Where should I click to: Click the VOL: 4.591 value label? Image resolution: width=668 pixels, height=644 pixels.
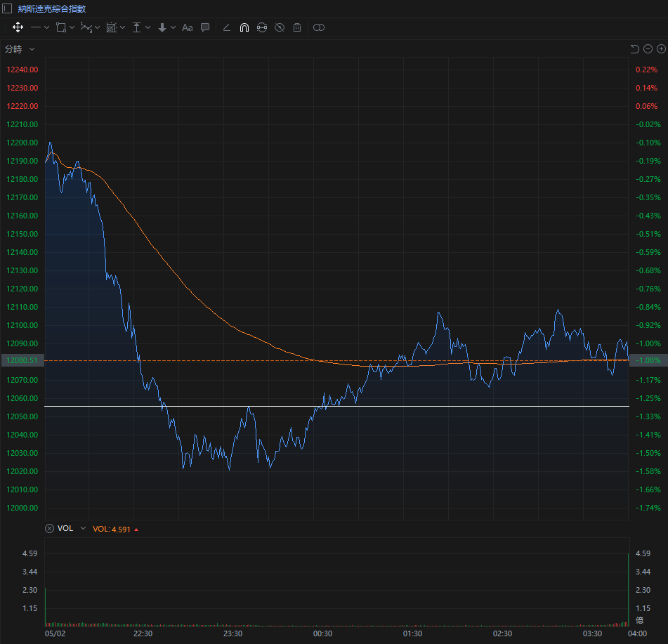pyautogui.click(x=112, y=529)
